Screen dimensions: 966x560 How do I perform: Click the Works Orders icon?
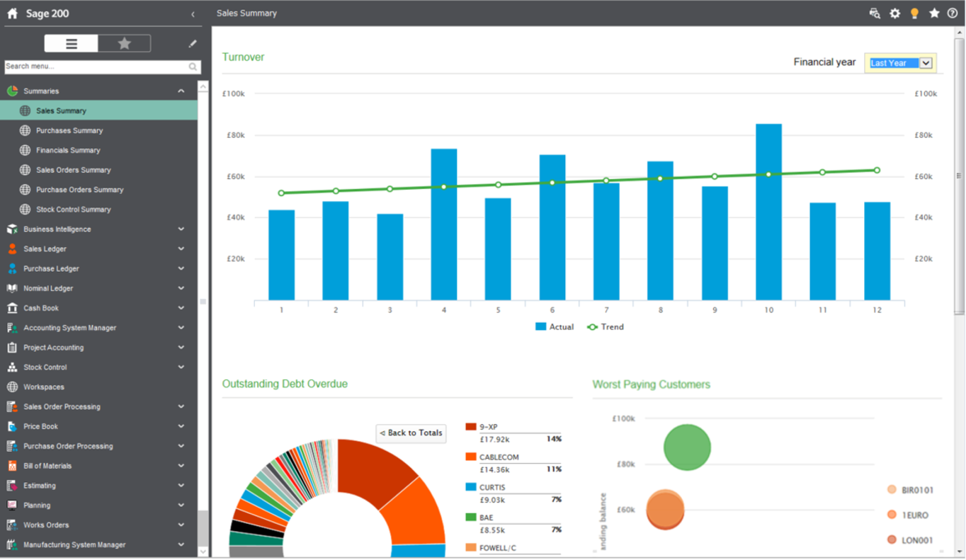pyautogui.click(x=12, y=525)
